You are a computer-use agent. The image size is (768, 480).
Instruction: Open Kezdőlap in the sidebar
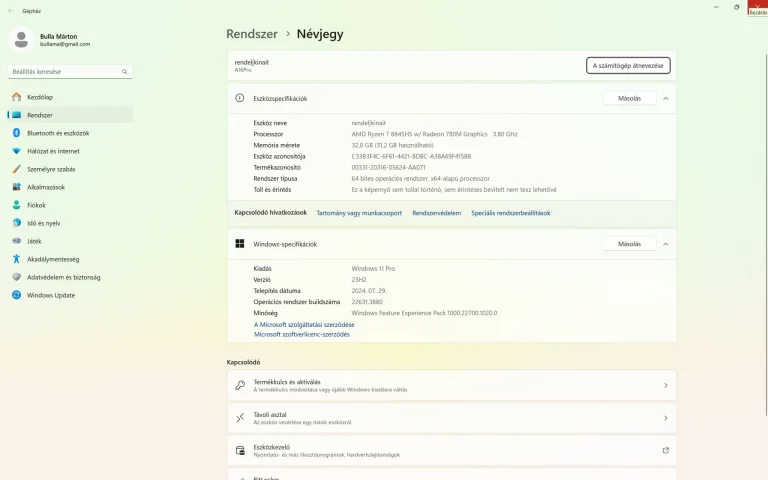(70, 97)
